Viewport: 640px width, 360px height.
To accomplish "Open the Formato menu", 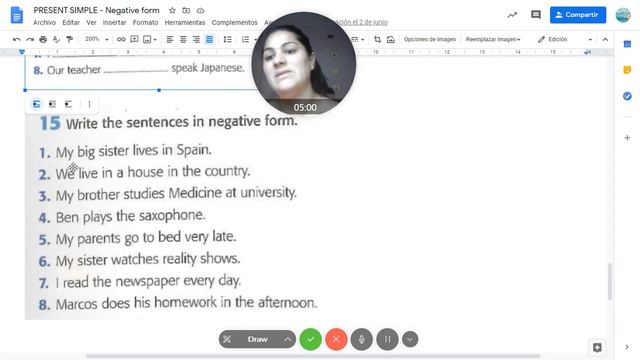I will [145, 22].
